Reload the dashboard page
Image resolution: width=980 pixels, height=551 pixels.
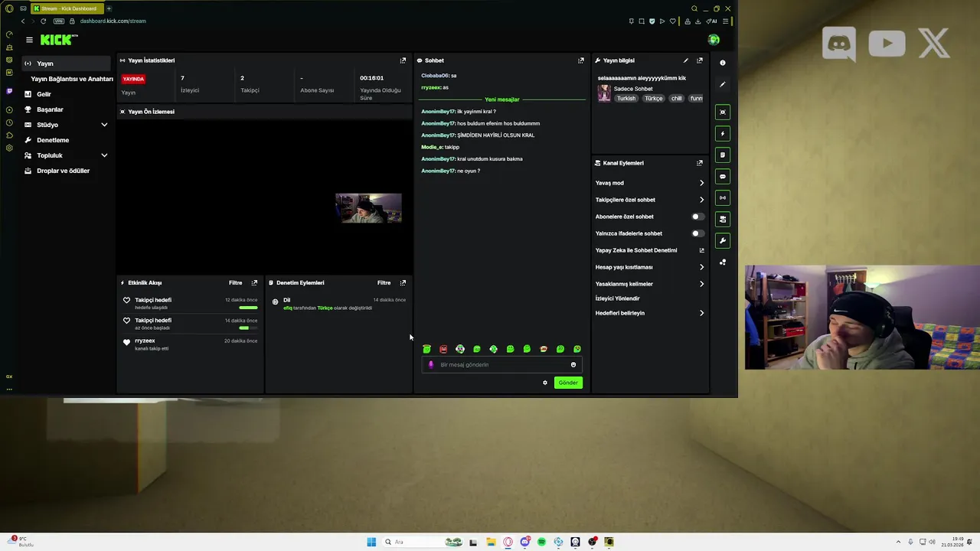(x=43, y=21)
